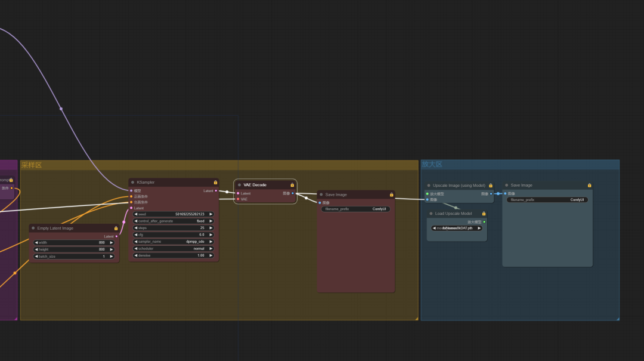Image resolution: width=644 pixels, height=361 pixels.
Task: Click 图像 input port on Save Image in 采样区
Action: coord(320,203)
